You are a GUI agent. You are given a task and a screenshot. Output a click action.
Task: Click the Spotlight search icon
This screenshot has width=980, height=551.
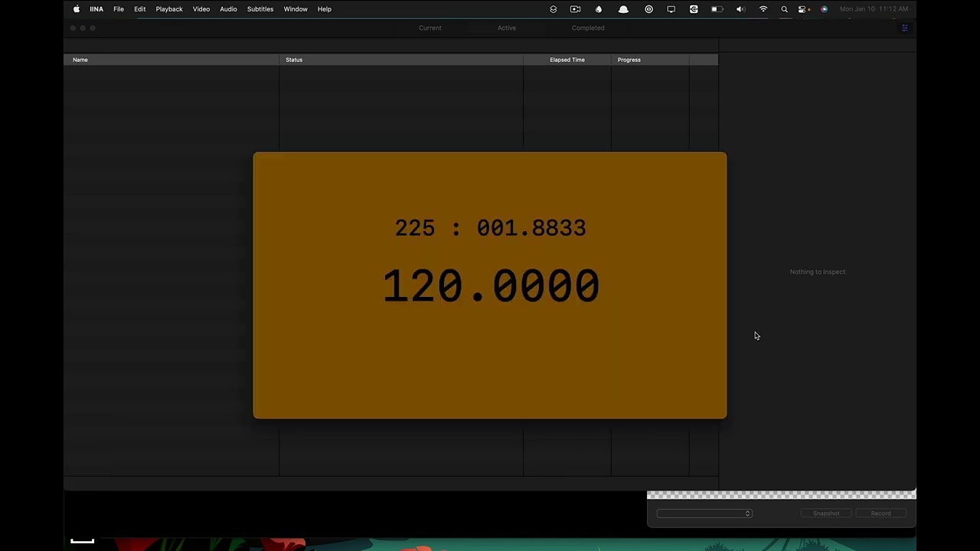pos(784,9)
